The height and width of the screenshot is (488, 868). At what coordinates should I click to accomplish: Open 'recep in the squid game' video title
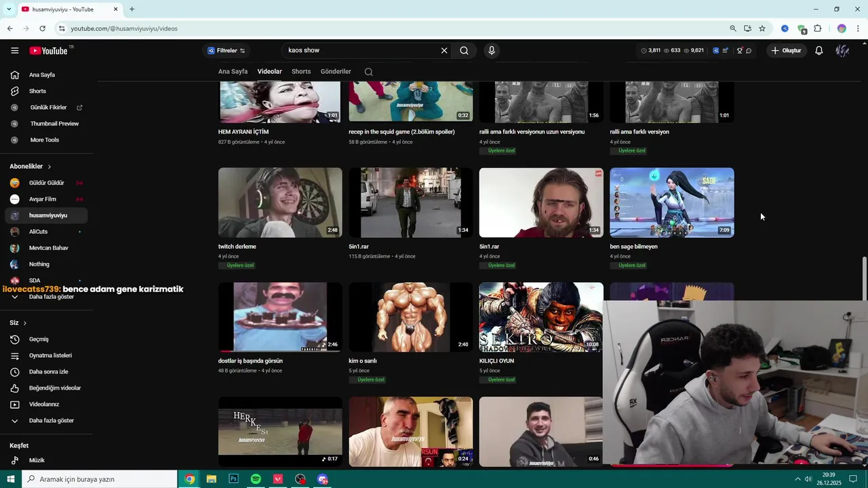[x=401, y=132]
